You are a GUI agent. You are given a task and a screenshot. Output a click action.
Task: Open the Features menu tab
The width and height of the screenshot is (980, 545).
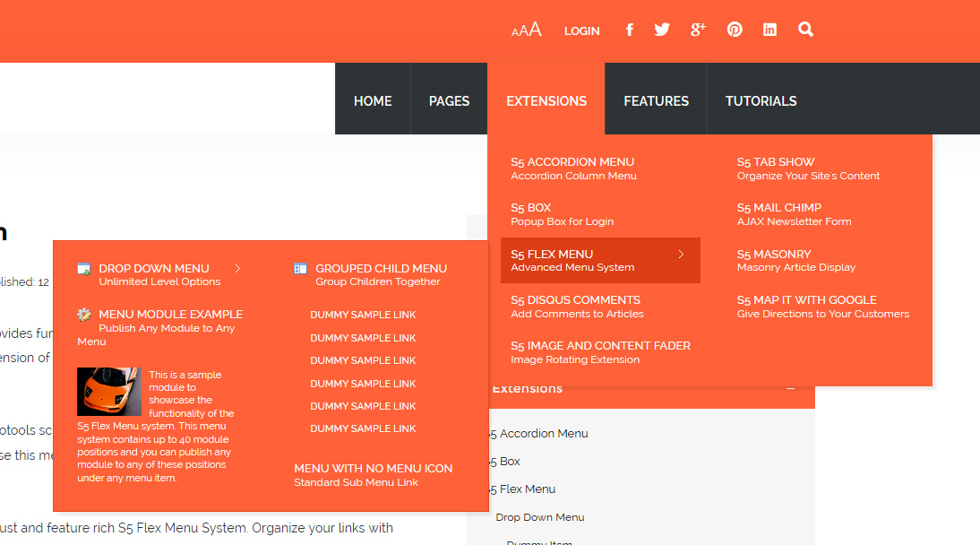656,100
